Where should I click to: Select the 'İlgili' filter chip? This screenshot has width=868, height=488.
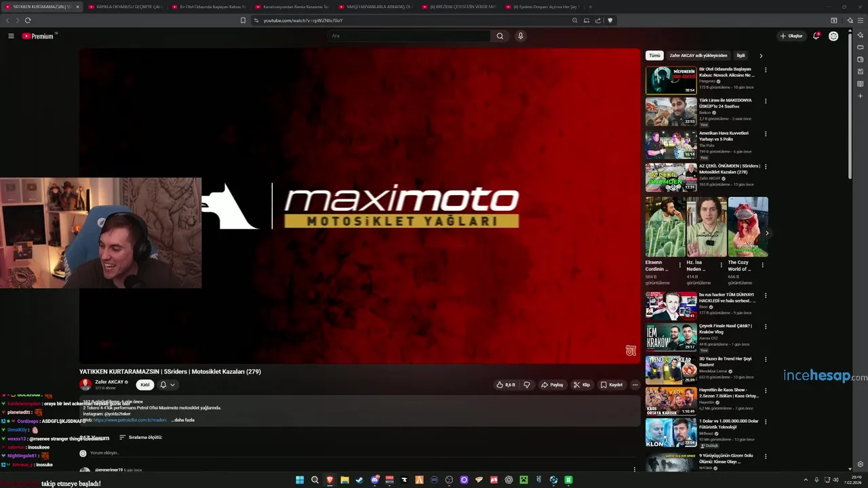tap(741, 56)
